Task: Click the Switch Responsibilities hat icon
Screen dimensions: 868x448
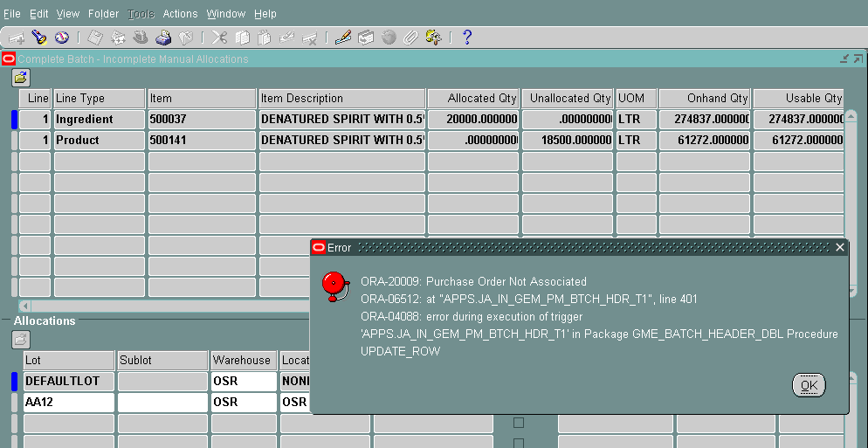Action: (141, 38)
